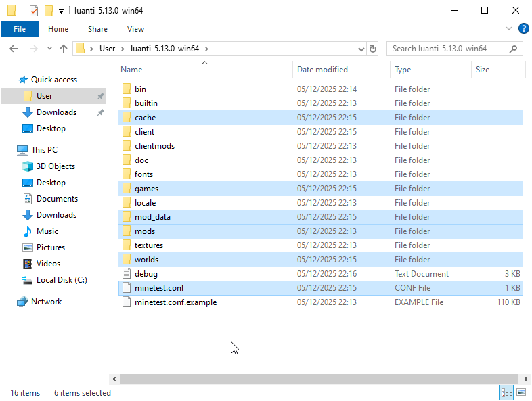
Task: Open the Windows Help question mark
Action: [x=523, y=28]
